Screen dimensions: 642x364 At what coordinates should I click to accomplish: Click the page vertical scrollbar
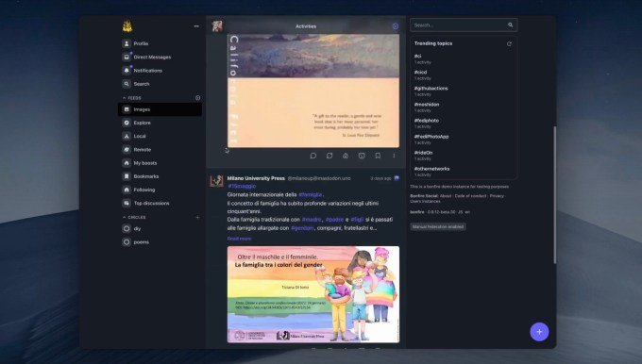point(555,194)
